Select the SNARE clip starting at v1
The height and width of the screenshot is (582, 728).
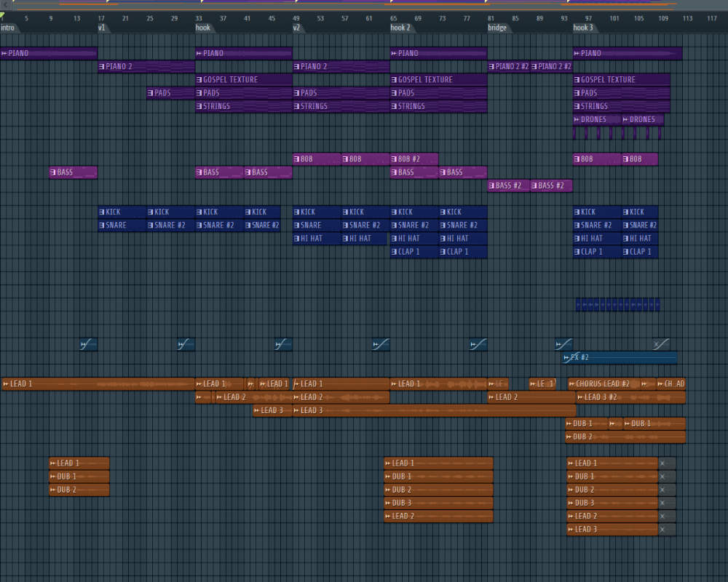click(x=122, y=225)
